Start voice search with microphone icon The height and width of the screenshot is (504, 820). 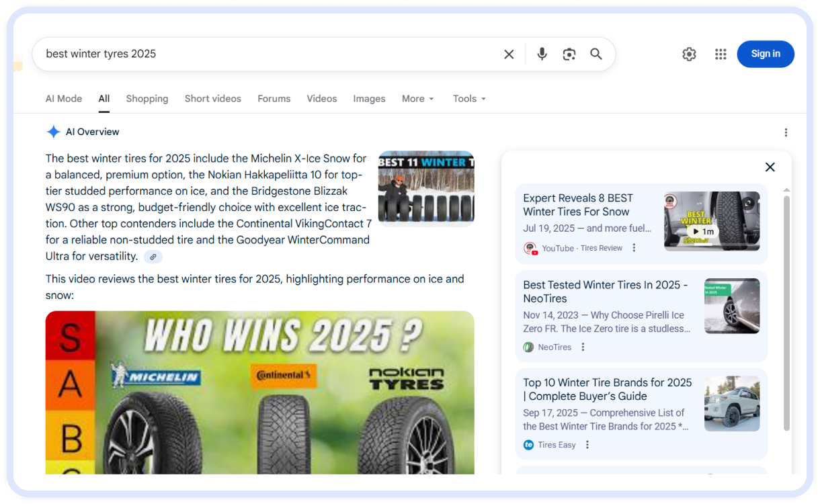(542, 54)
